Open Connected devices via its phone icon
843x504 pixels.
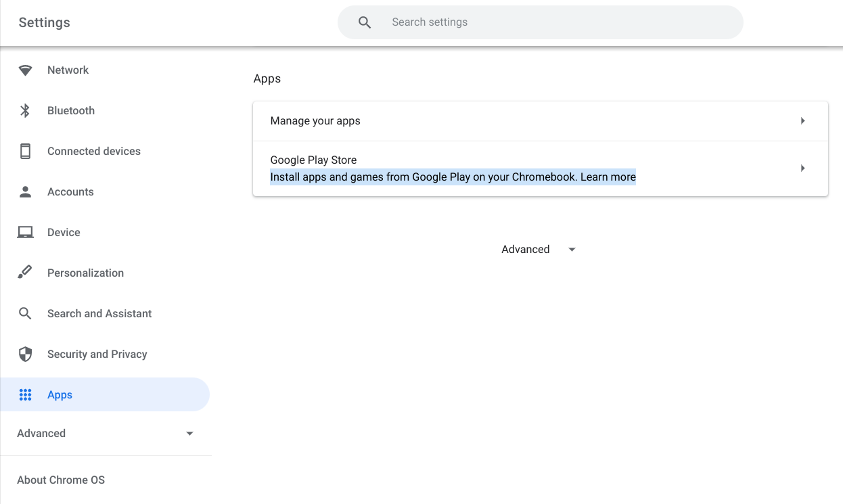[25, 151]
